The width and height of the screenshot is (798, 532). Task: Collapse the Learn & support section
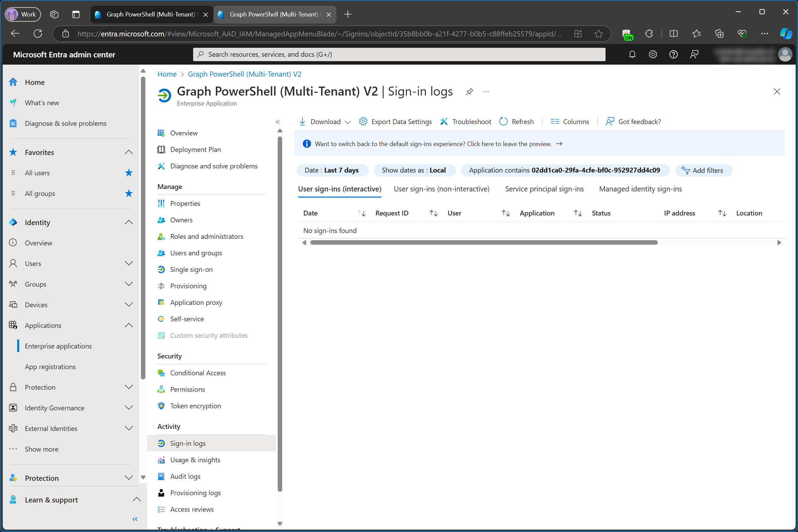click(x=137, y=500)
